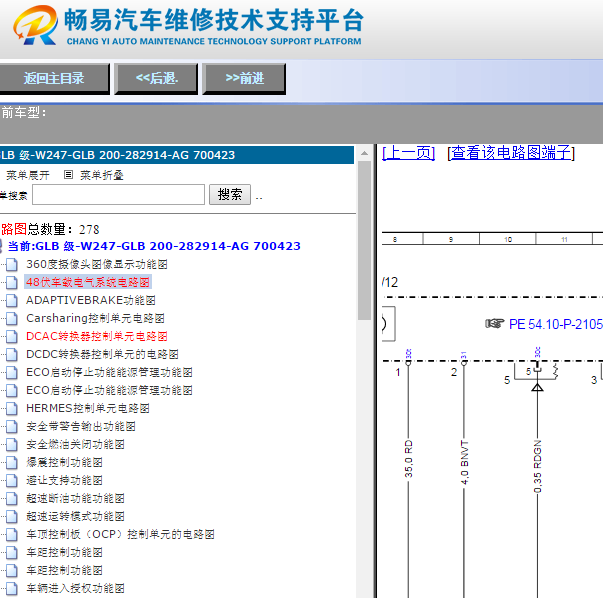Open 安全带警告输出功能图
Viewport: 603px width, 598px height.
(81, 426)
